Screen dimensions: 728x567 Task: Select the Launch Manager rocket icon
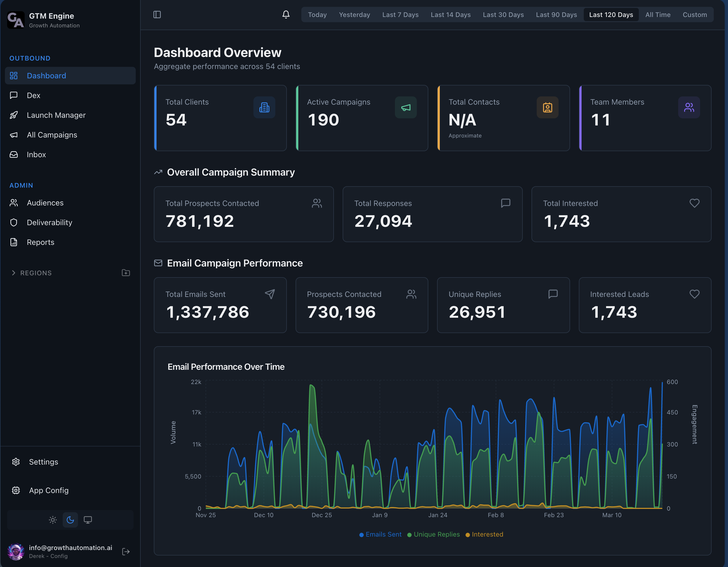(x=14, y=115)
